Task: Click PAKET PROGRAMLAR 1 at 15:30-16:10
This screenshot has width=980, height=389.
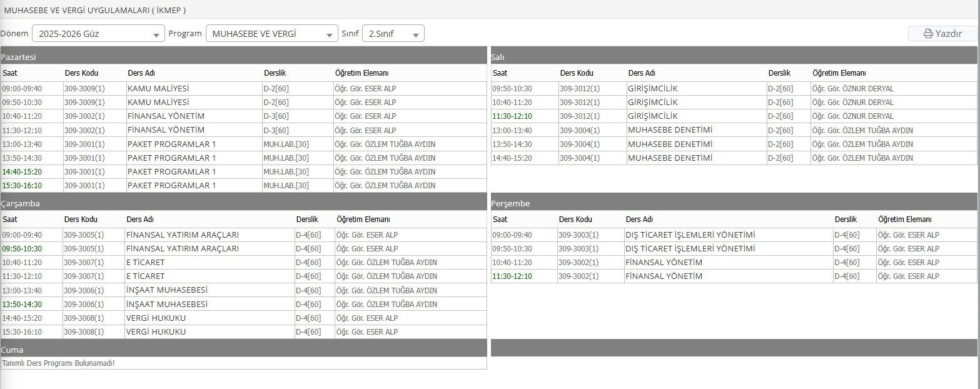Action: [171, 185]
